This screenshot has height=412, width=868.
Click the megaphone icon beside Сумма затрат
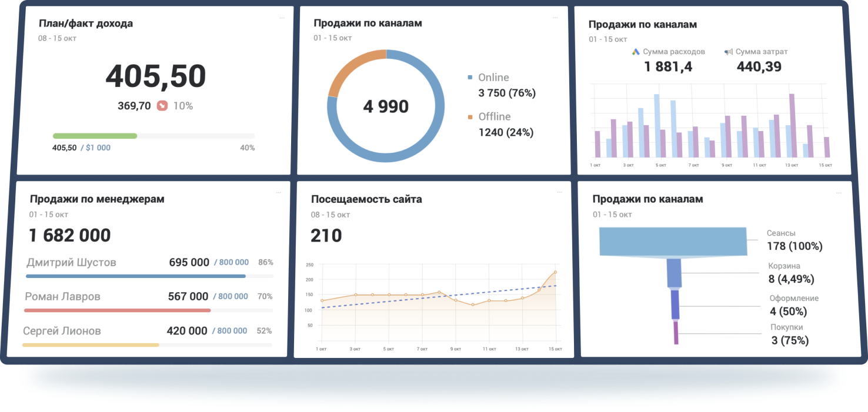coord(729,52)
